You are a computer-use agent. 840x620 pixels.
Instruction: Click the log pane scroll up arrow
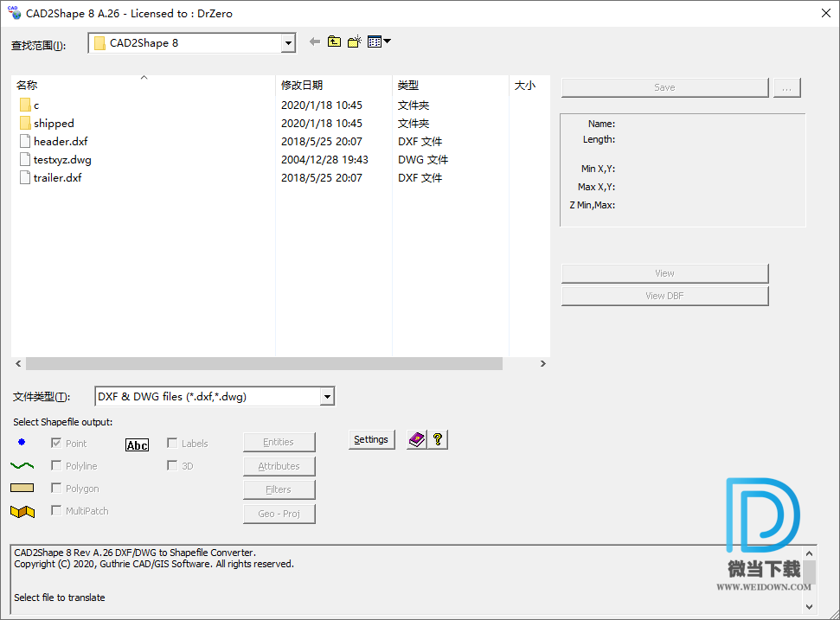[810, 553]
